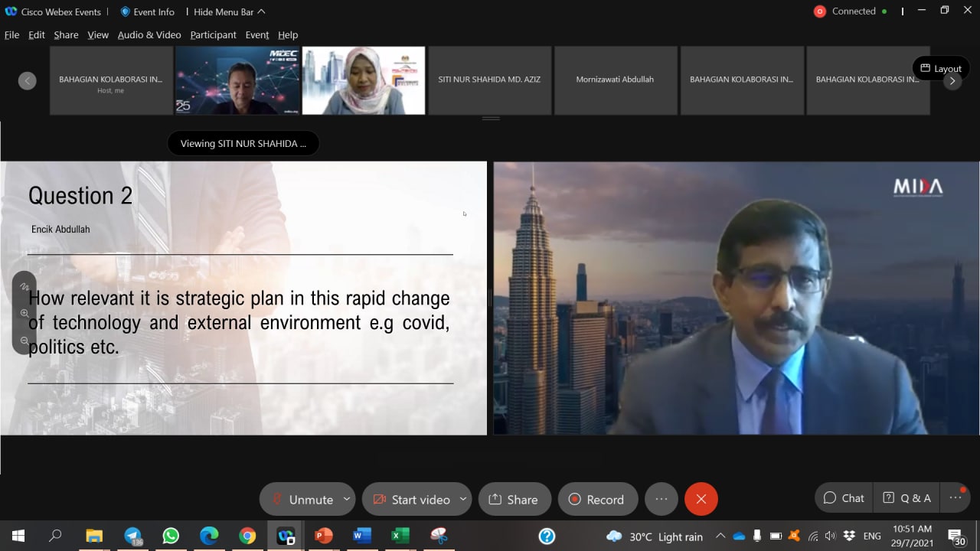Click the red leave event button
This screenshot has width=980, height=551.
tap(701, 499)
